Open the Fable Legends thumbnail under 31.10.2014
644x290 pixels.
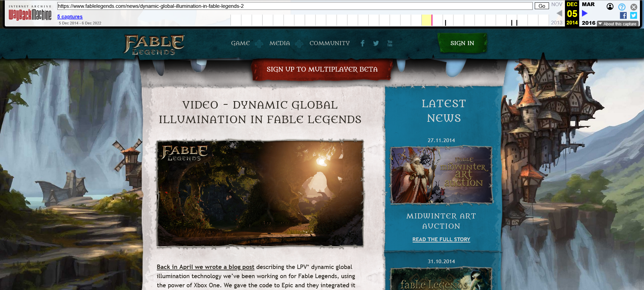coord(441,279)
